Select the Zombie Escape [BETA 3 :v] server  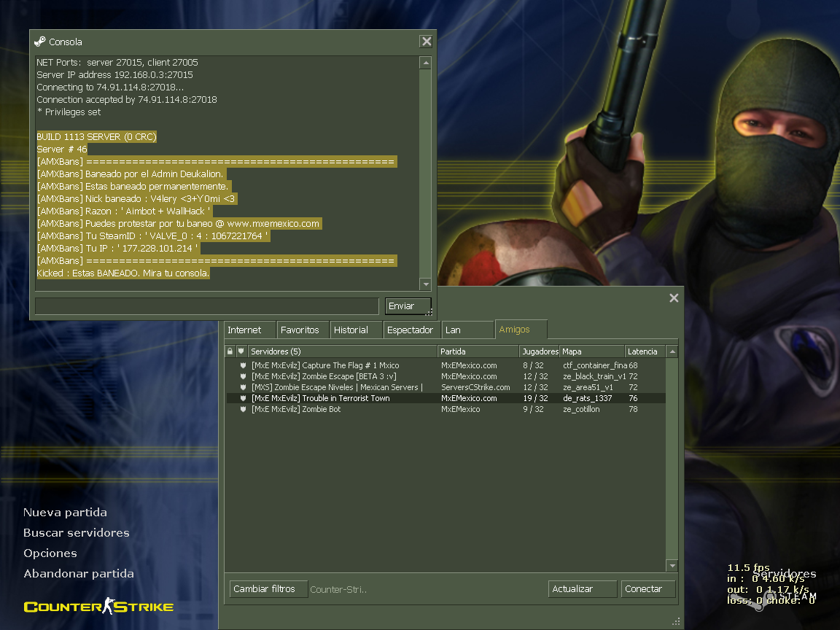pyautogui.click(x=446, y=376)
